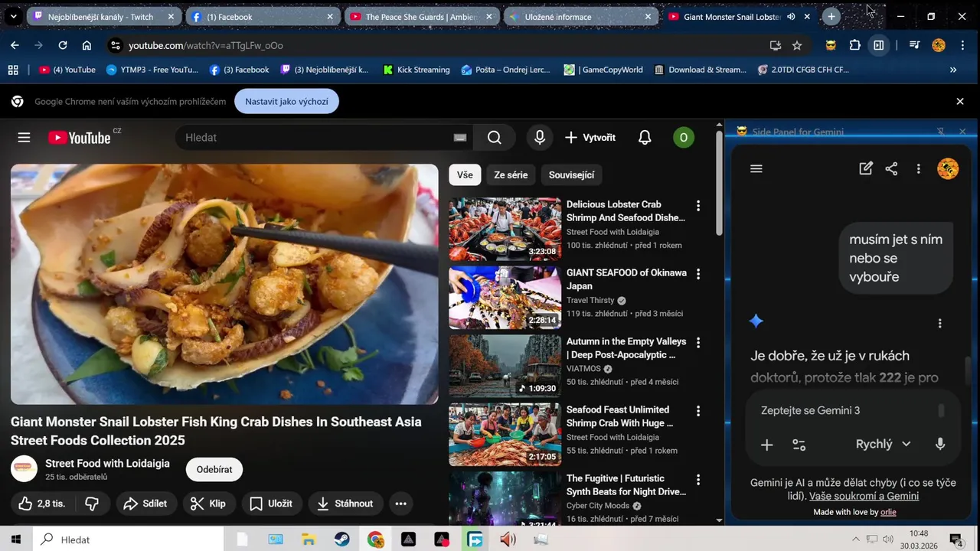Like the video with 2,8 tis. thumbs up
Viewport: 980px width, 551px height.
pos(42,504)
